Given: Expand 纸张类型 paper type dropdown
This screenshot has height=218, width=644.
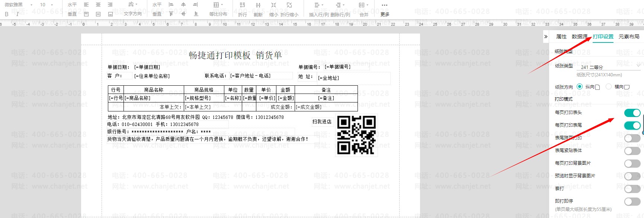Looking at the screenshot, I should tap(609, 67).
